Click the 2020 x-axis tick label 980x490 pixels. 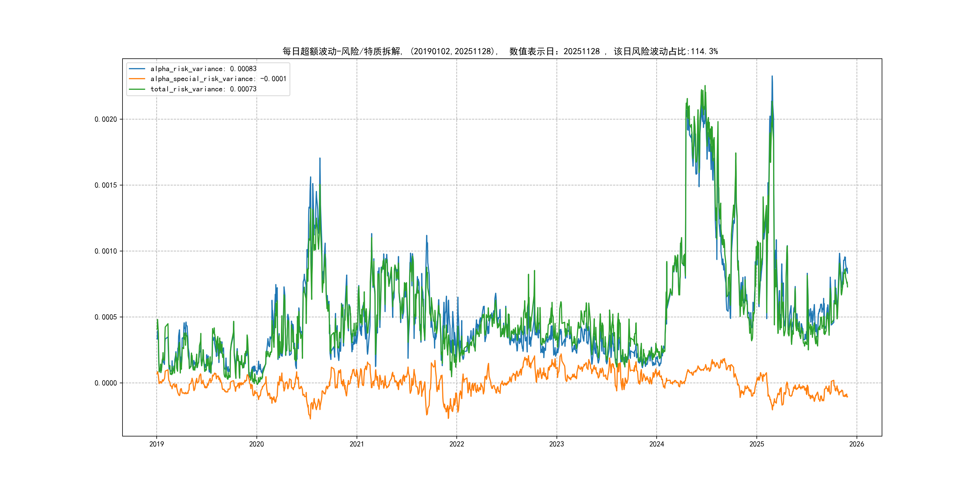point(256,444)
